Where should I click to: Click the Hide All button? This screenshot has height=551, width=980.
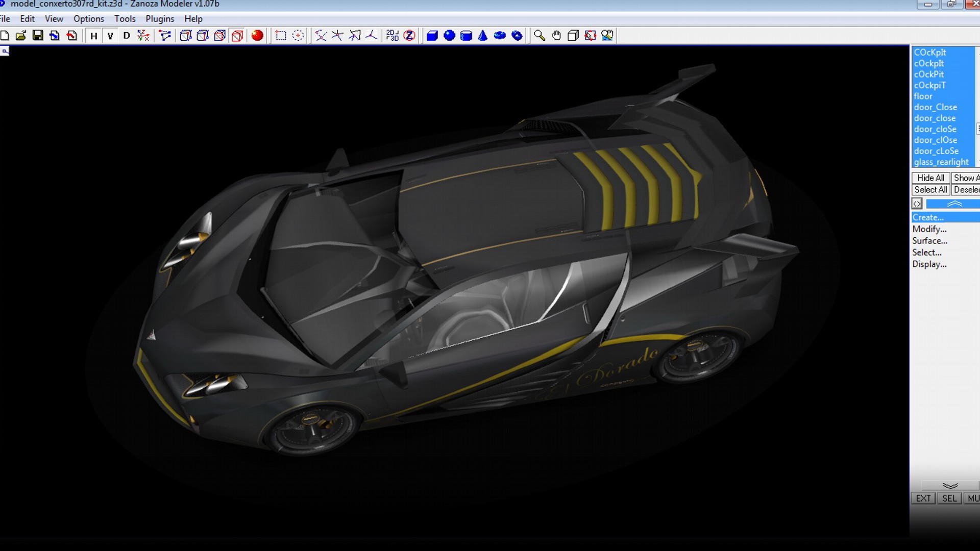pyautogui.click(x=930, y=178)
